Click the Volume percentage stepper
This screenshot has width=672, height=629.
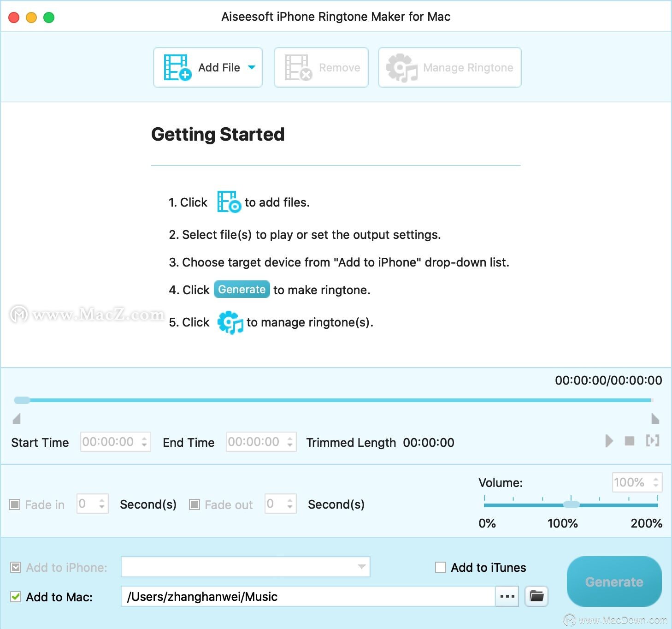(656, 482)
